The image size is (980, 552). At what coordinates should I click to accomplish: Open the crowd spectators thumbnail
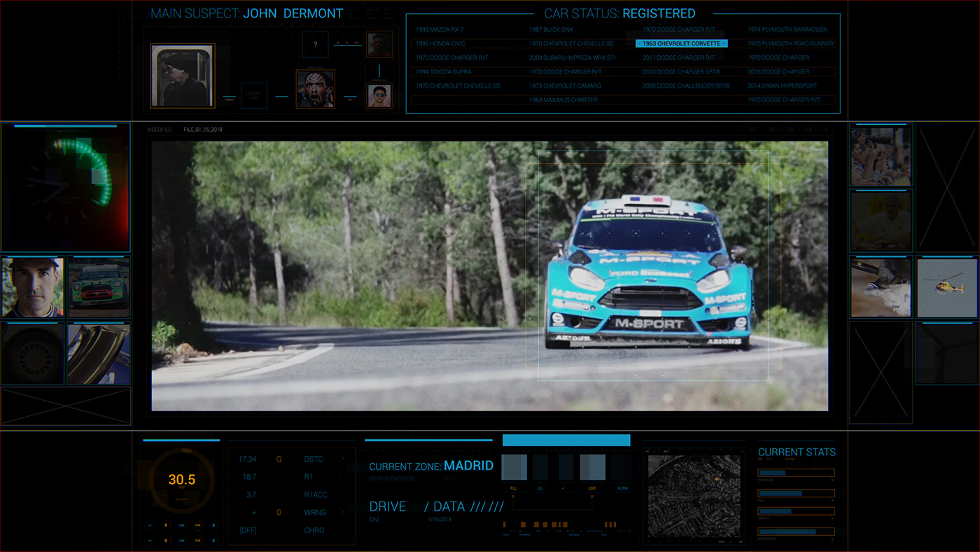881,156
